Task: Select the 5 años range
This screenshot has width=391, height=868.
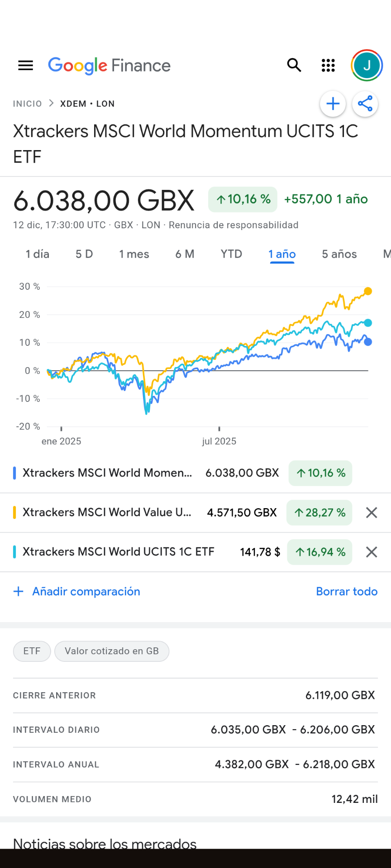Action: [339, 254]
